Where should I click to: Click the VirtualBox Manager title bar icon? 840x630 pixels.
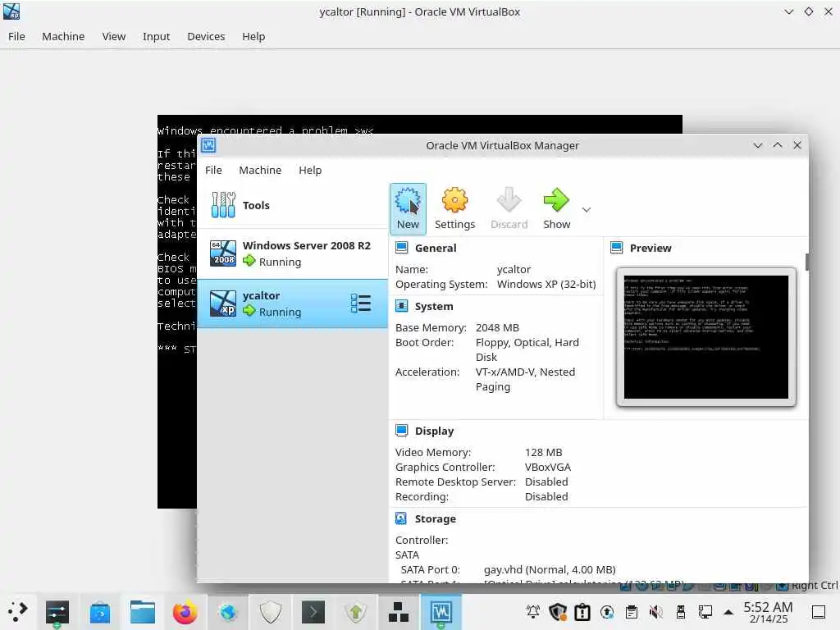click(208, 145)
